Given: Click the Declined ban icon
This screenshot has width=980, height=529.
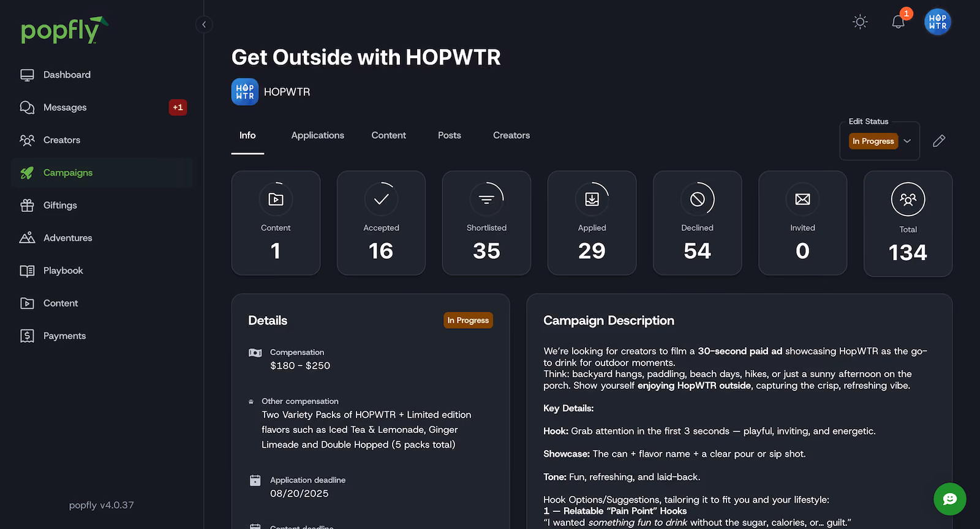Looking at the screenshot, I should point(697,199).
